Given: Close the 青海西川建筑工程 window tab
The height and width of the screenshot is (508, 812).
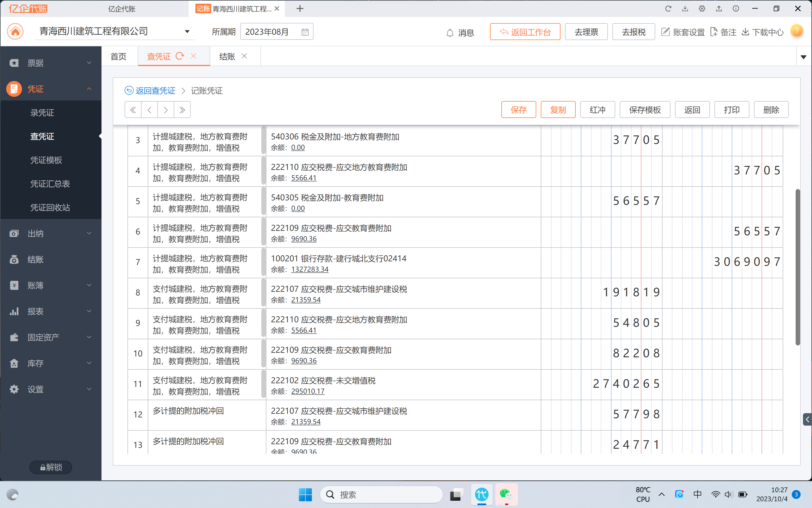Looking at the screenshot, I should click(x=277, y=9).
